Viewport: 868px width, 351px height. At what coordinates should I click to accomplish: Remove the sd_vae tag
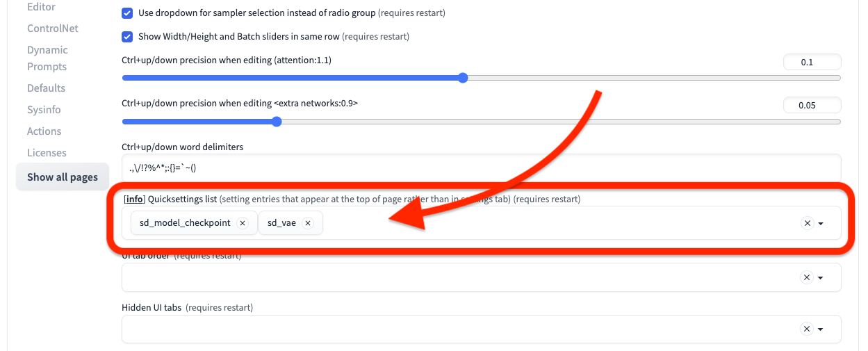(308, 223)
